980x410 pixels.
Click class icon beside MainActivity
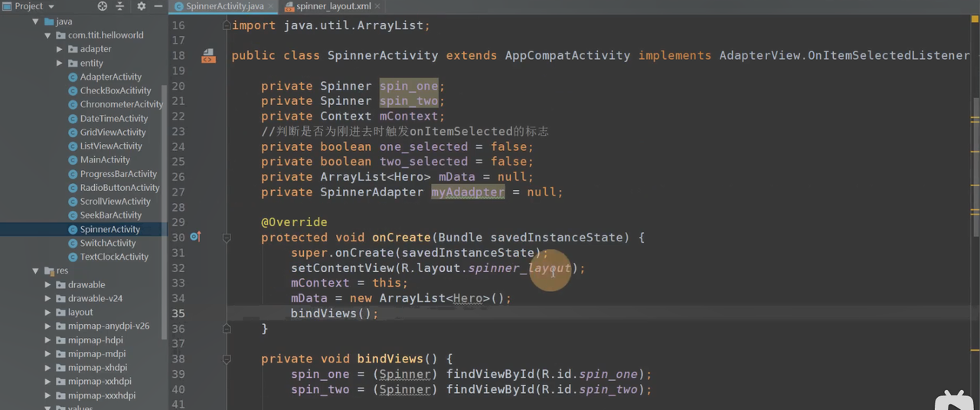(x=73, y=159)
